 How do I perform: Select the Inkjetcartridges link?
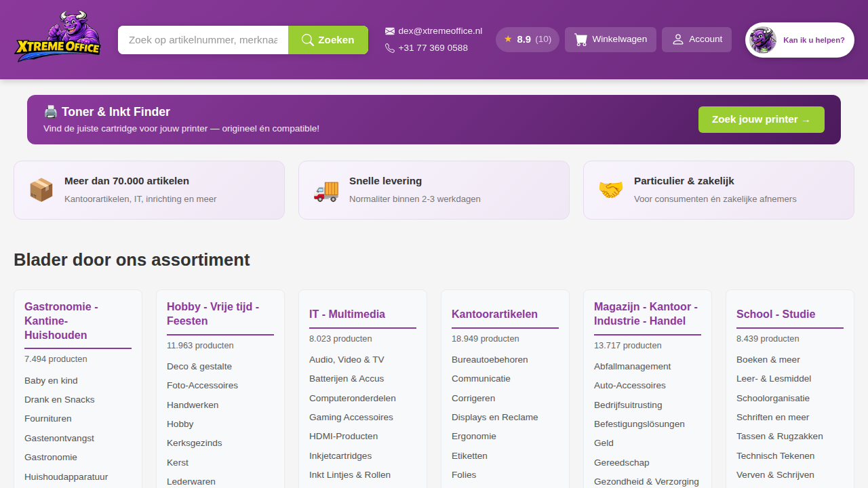pyautogui.click(x=340, y=455)
